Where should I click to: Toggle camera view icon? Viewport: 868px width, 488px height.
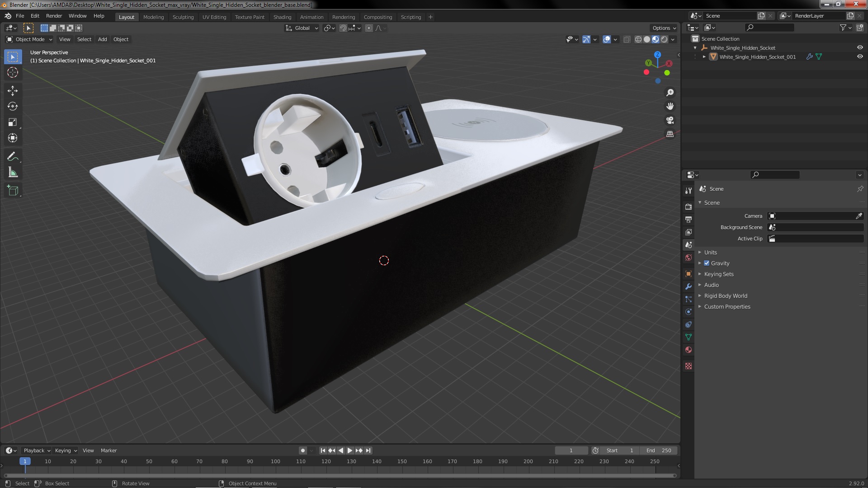(670, 120)
